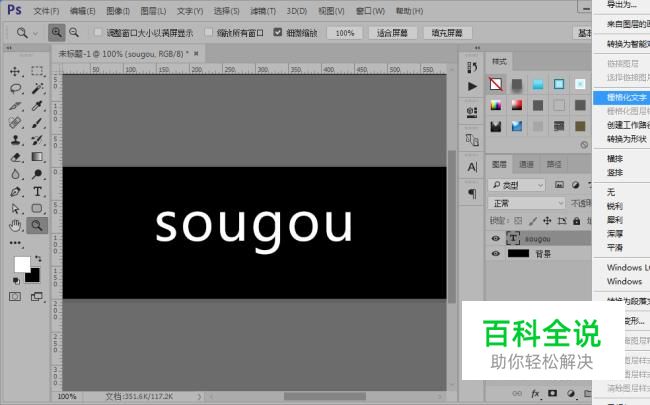The height and width of the screenshot is (405, 650).
Task: Select the Pen tool
Action: point(15,192)
